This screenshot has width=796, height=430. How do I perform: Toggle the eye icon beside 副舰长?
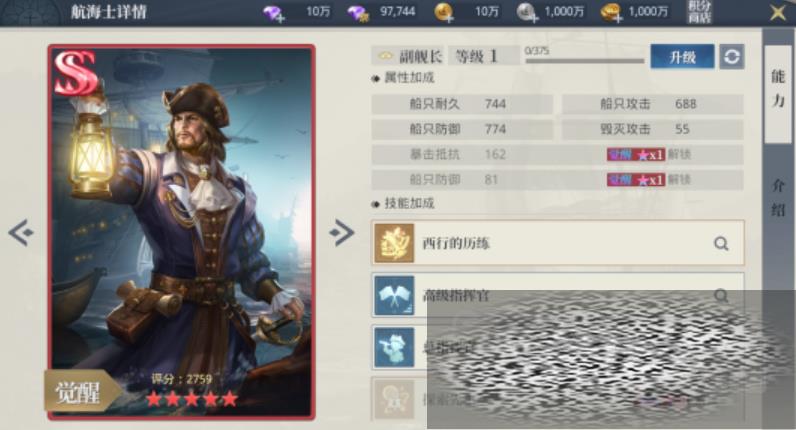(x=385, y=56)
